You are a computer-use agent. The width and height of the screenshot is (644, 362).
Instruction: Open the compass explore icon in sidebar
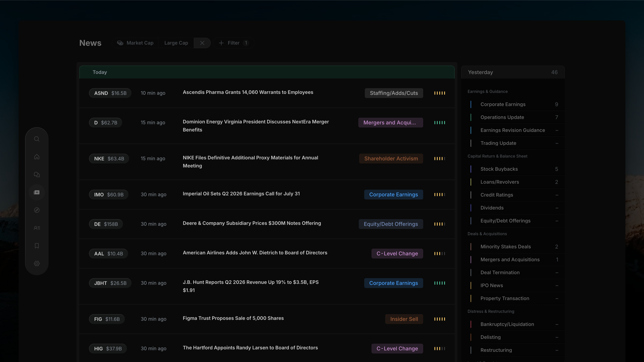pyautogui.click(x=37, y=210)
